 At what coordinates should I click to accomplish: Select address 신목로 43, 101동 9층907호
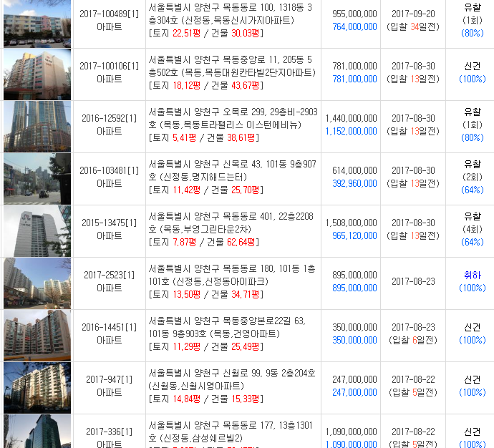click(232, 170)
